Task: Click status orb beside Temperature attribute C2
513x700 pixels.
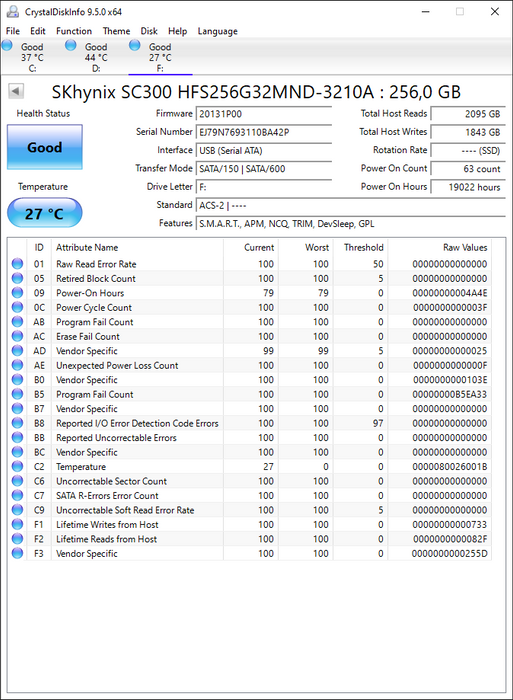Action: pos(17,467)
